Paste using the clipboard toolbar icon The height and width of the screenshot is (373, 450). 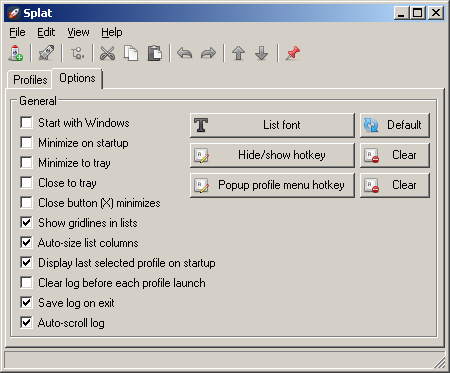click(155, 53)
